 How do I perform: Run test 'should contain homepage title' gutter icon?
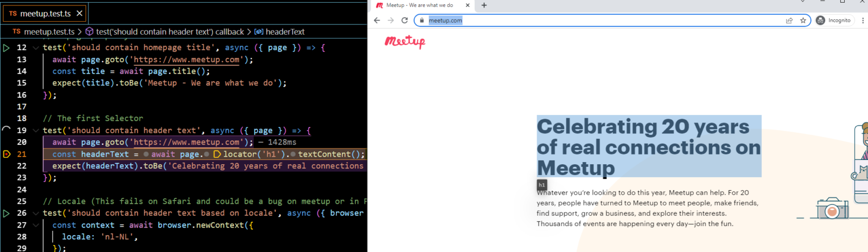click(x=7, y=48)
